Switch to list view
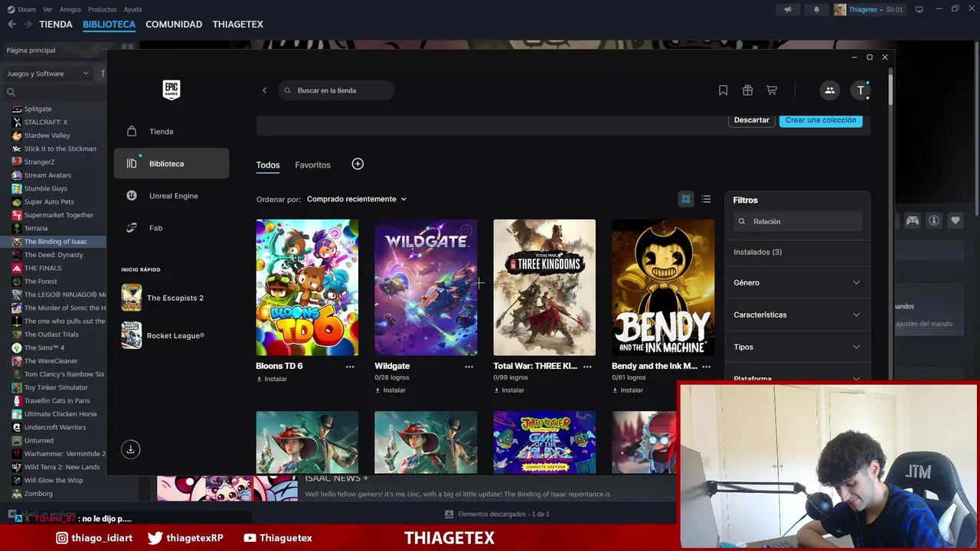980x551 pixels. pos(706,199)
